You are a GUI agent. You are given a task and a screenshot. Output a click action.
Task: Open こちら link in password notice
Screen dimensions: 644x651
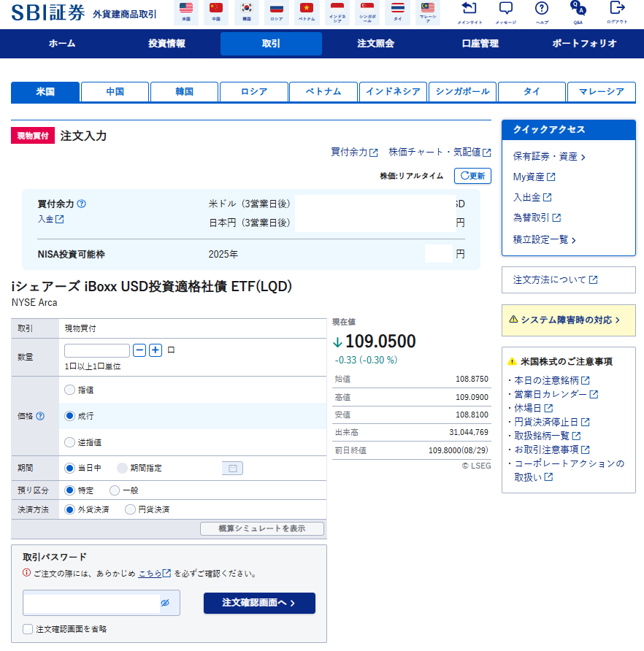click(154, 574)
